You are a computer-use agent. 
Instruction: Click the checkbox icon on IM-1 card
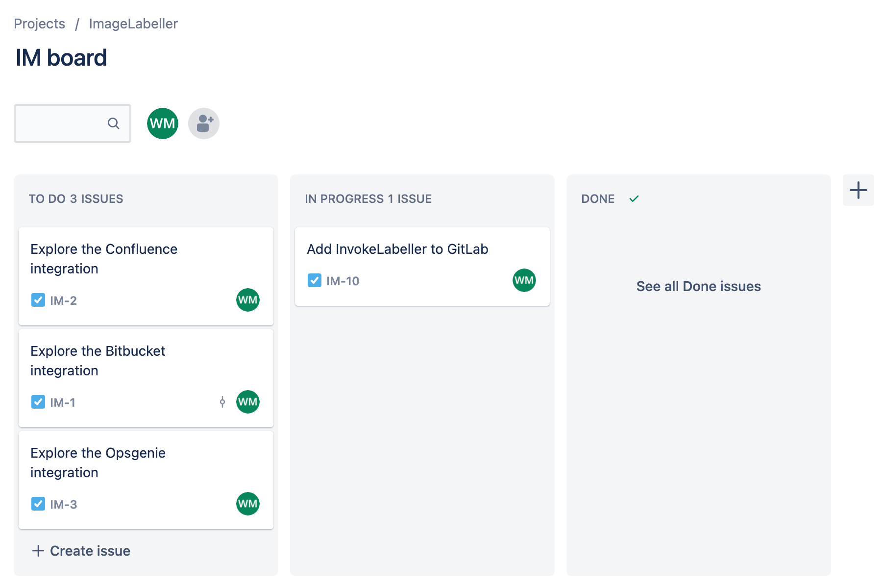[38, 402]
